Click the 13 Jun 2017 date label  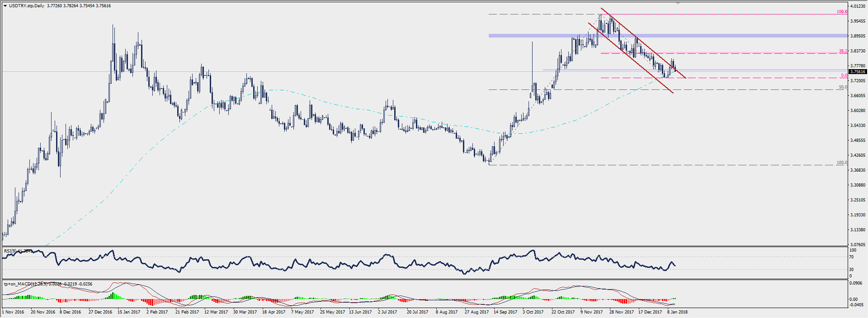click(x=360, y=312)
